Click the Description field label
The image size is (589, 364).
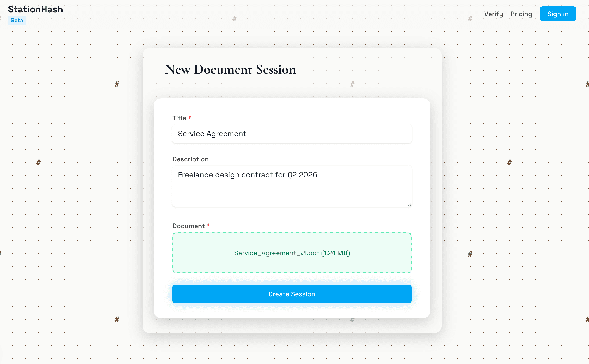pos(190,159)
